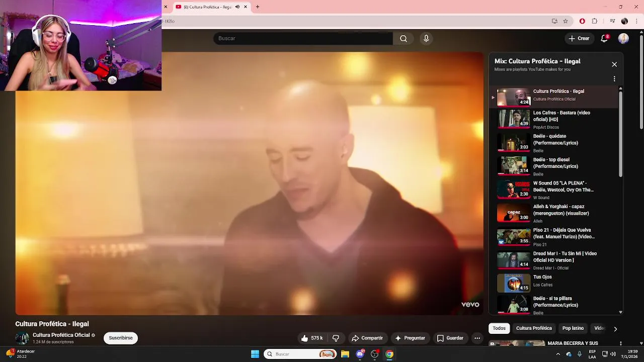Click the Windows taskbar search box

click(300, 354)
